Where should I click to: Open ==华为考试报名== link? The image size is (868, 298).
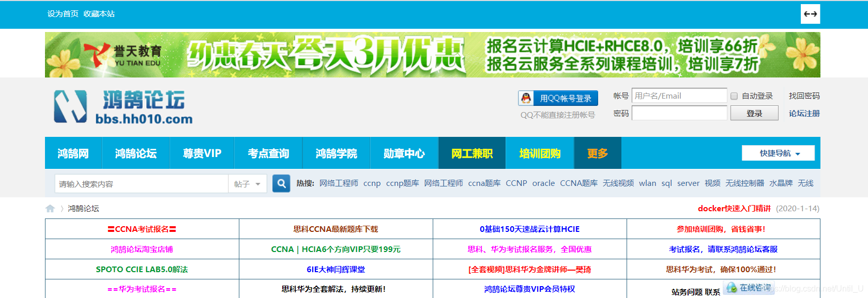[x=142, y=289]
